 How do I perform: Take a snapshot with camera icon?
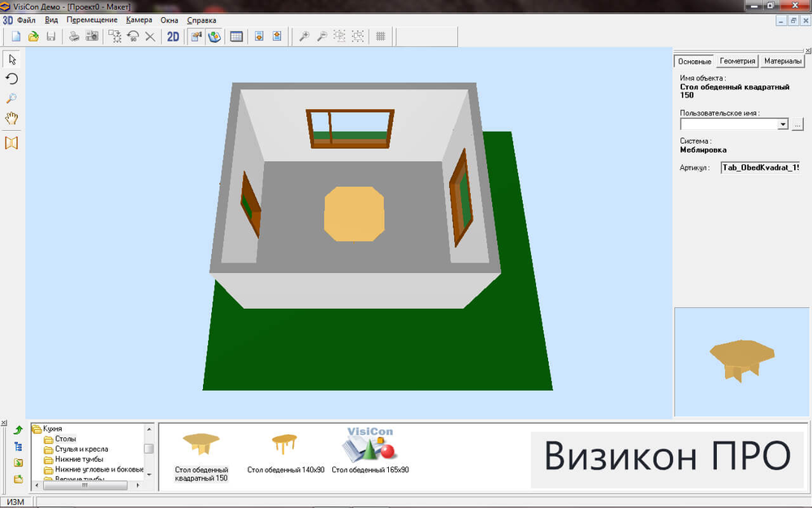tap(92, 37)
